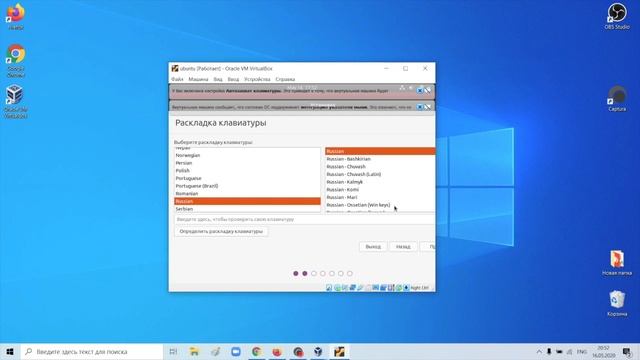
Task: Open the Корзина recycle bin
Action: [x=617, y=304]
